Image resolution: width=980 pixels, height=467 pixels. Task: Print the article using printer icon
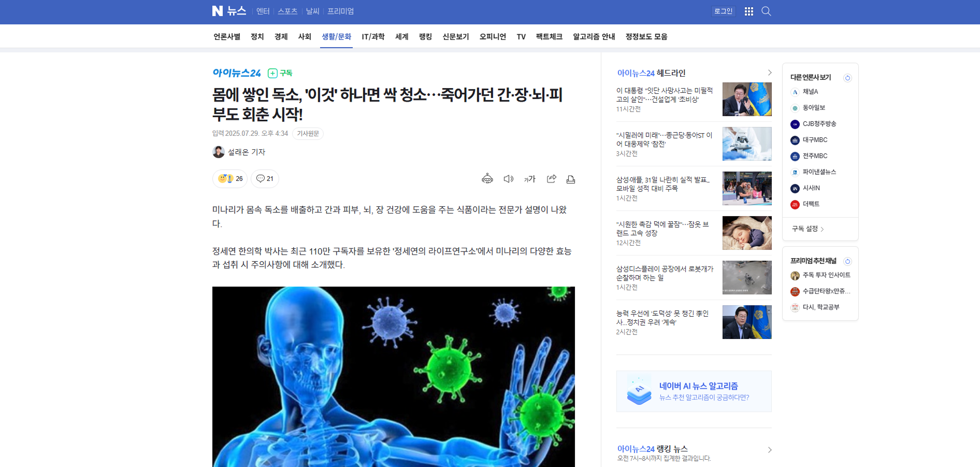point(571,179)
